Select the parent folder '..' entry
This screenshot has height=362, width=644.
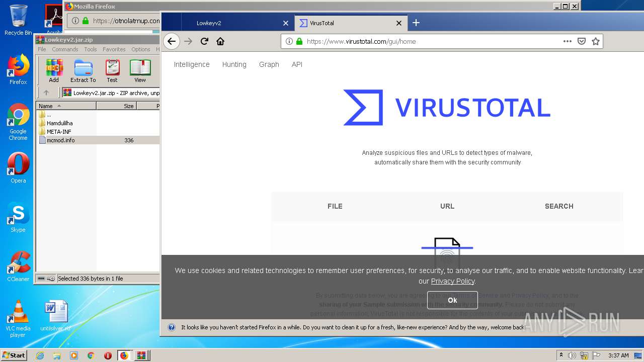[x=48, y=115]
